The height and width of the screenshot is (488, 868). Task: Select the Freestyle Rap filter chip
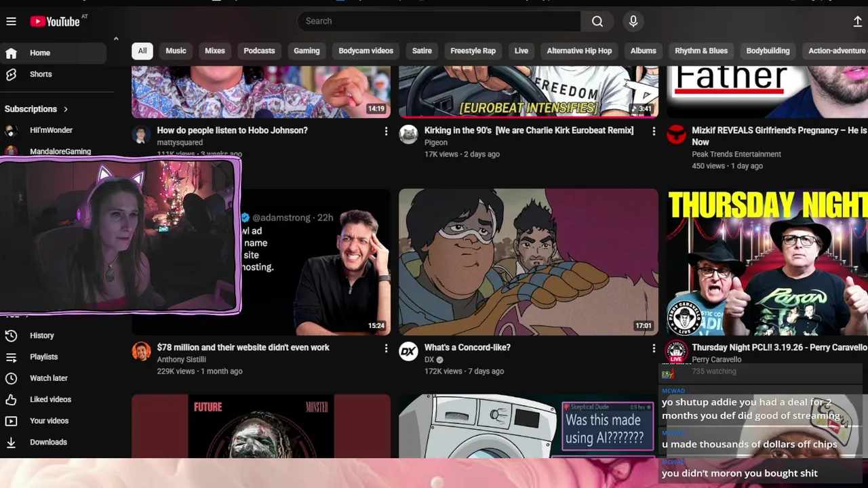(x=473, y=51)
